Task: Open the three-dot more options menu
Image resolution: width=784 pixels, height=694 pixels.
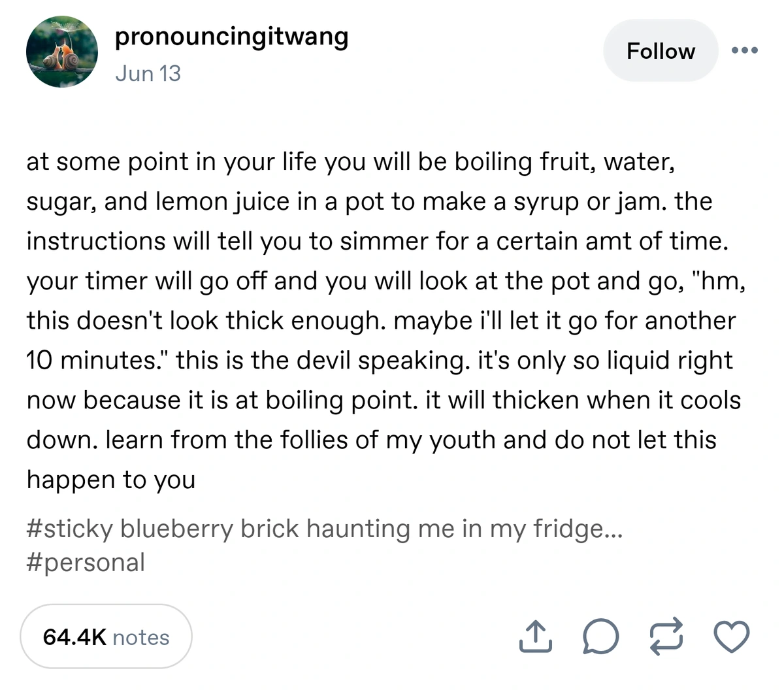Action: (745, 50)
